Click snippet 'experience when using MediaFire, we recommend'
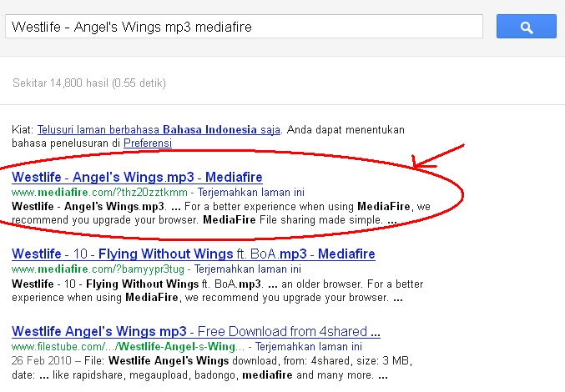This screenshot has width=565, height=392. (134, 298)
